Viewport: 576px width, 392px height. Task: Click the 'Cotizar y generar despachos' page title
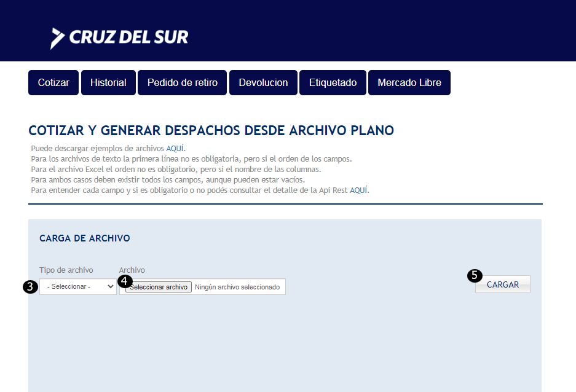(x=211, y=130)
